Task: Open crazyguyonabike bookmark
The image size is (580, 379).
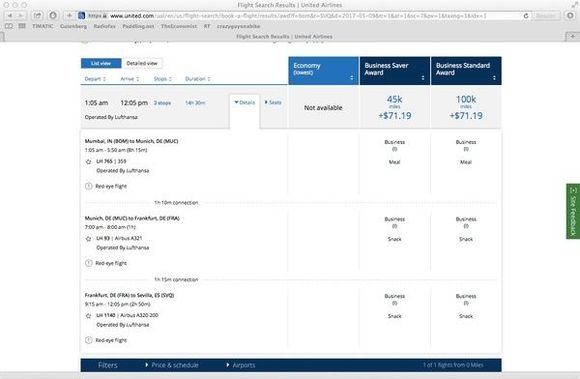Action: [x=239, y=26]
